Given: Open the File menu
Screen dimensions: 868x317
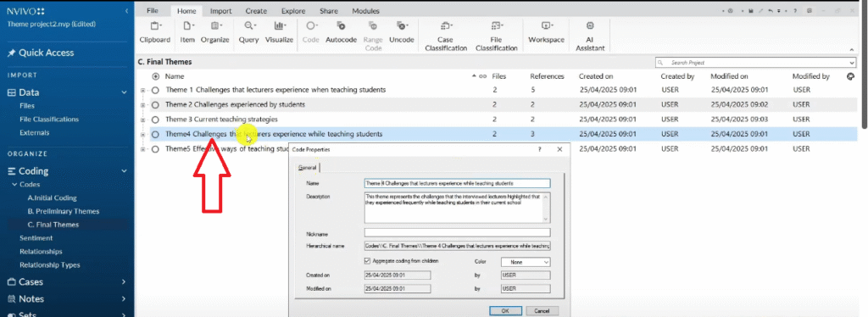Looking at the screenshot, I should pyautogui.click(x=153, y=10).
